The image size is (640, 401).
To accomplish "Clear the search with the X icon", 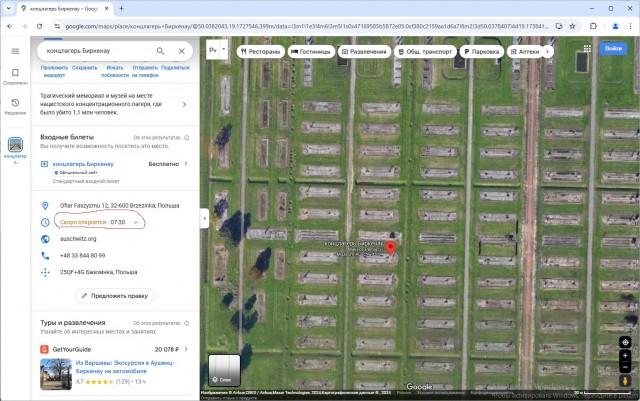I will (182, 51).
